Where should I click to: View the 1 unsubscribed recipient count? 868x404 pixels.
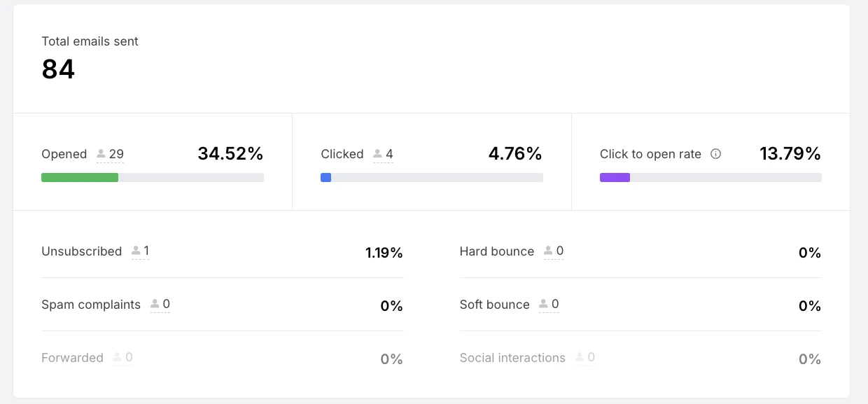click(x=146, y=251)
